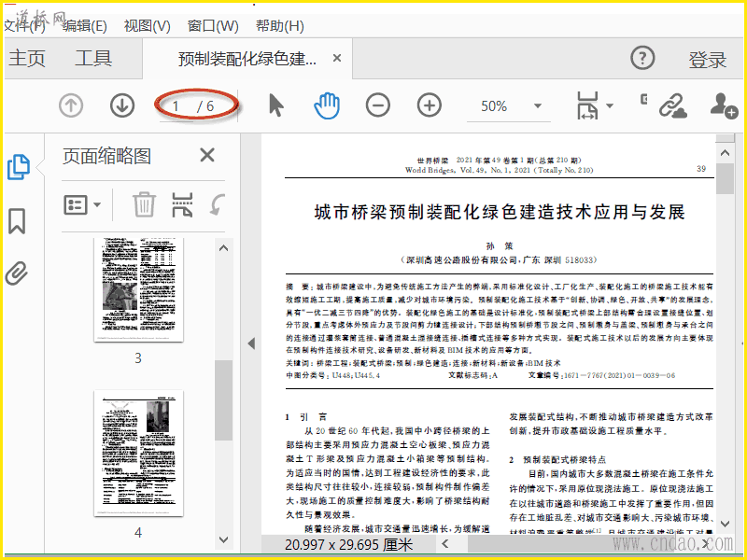Image resolution: width=747 pixels, height=560 pixels.
Task: Click document scroll up arrow
Action: click(x=726, y=153)
